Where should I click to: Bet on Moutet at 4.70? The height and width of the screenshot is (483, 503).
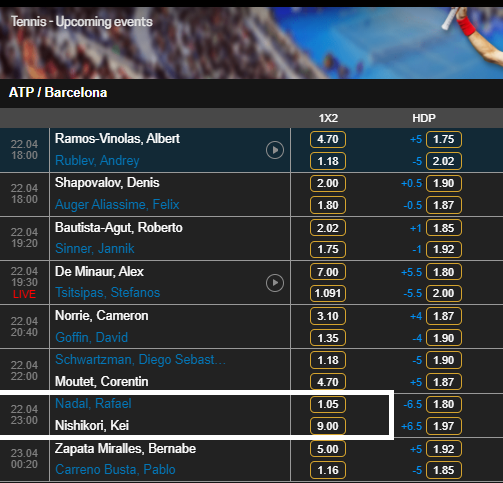[328, 382]
